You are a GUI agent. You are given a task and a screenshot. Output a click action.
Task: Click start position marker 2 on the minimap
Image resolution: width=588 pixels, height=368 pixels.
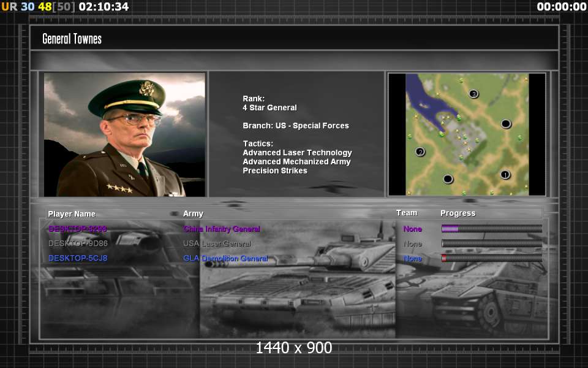(420, 151)
